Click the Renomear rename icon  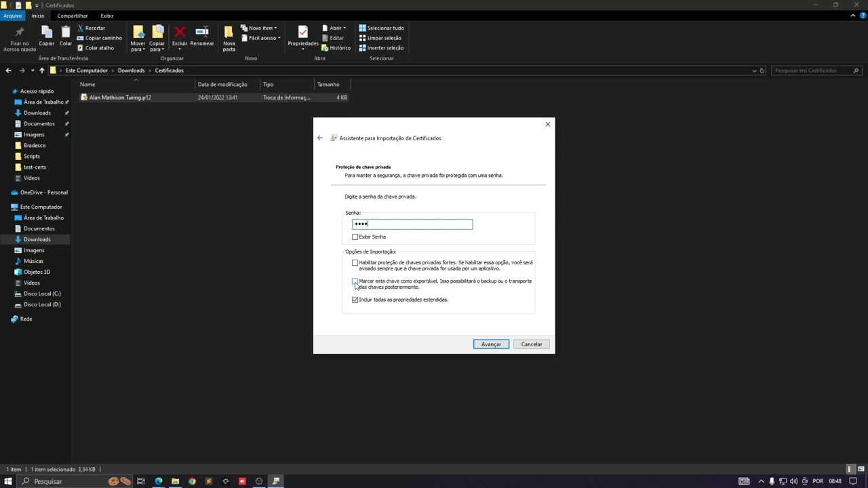tap(202, 35)
